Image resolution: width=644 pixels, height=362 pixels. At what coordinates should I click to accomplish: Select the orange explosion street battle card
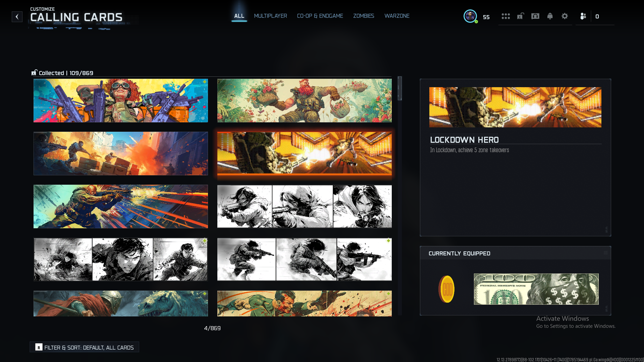(121, 154)
